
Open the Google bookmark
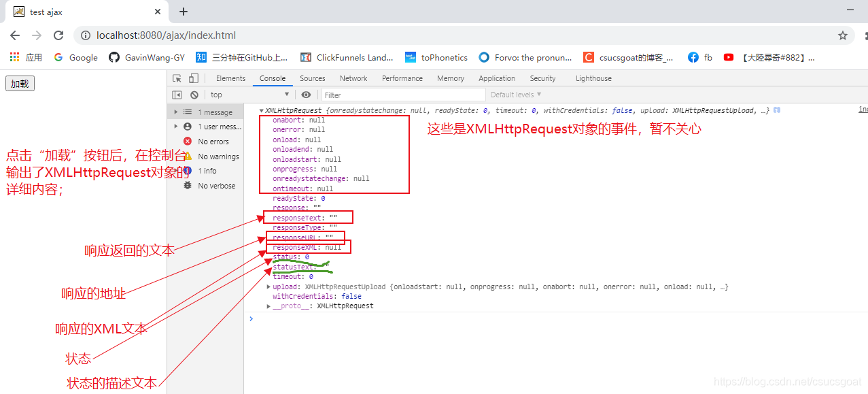76,57
